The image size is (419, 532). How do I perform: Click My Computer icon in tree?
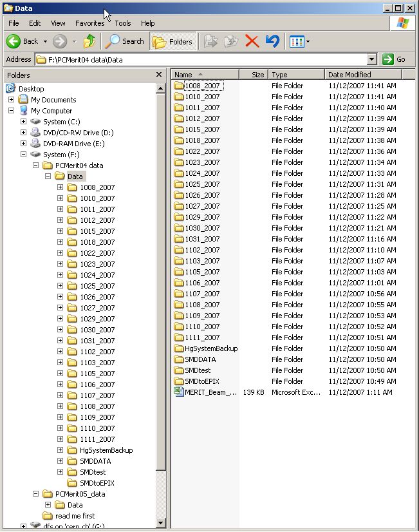23,110
